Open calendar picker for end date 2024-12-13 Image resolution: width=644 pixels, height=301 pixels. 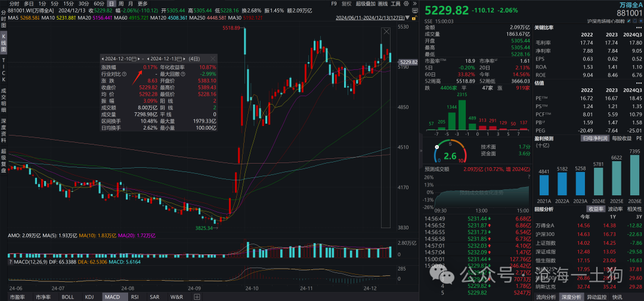(179, 59)
